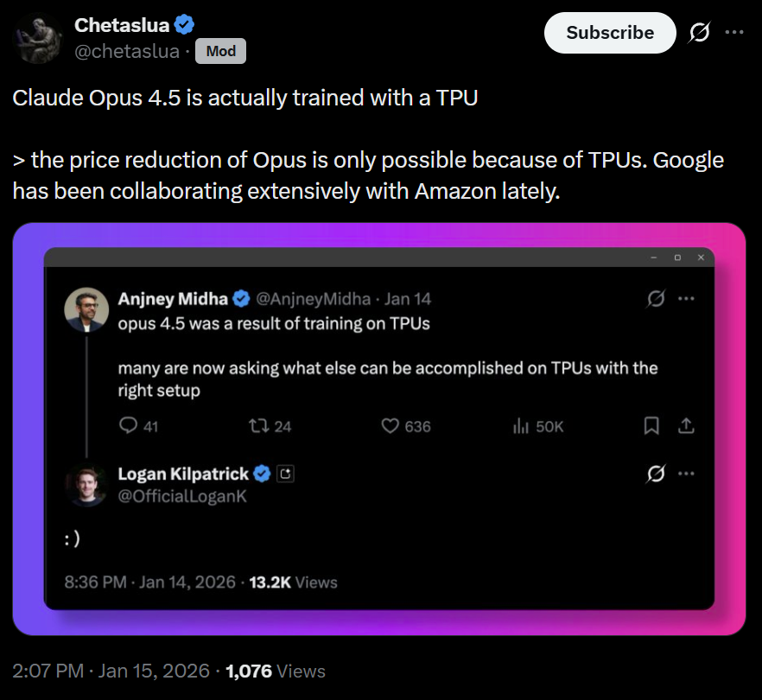Open the @chetaslua handle link
Image resolution: width=762 pixels, height=700 pixels.
click(127, 52)
